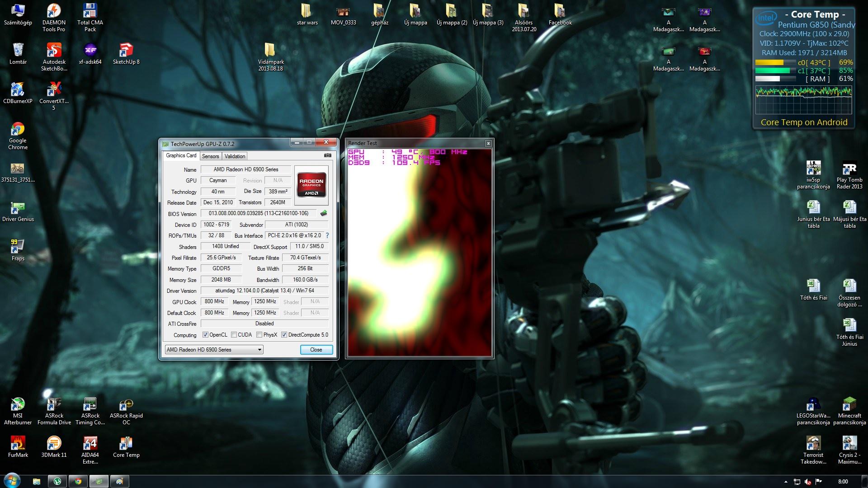868x488 pixels.
Task: Click Core Temp on Android link
Action: [804, 122]
